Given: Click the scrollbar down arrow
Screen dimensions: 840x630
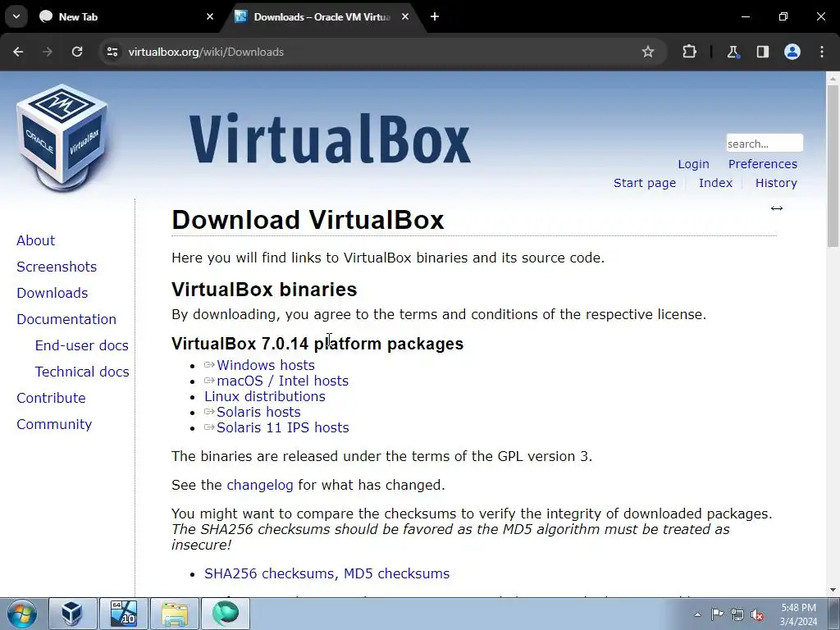Looking at the screenshot, I should pyautogui.click(x=833, y=590).
